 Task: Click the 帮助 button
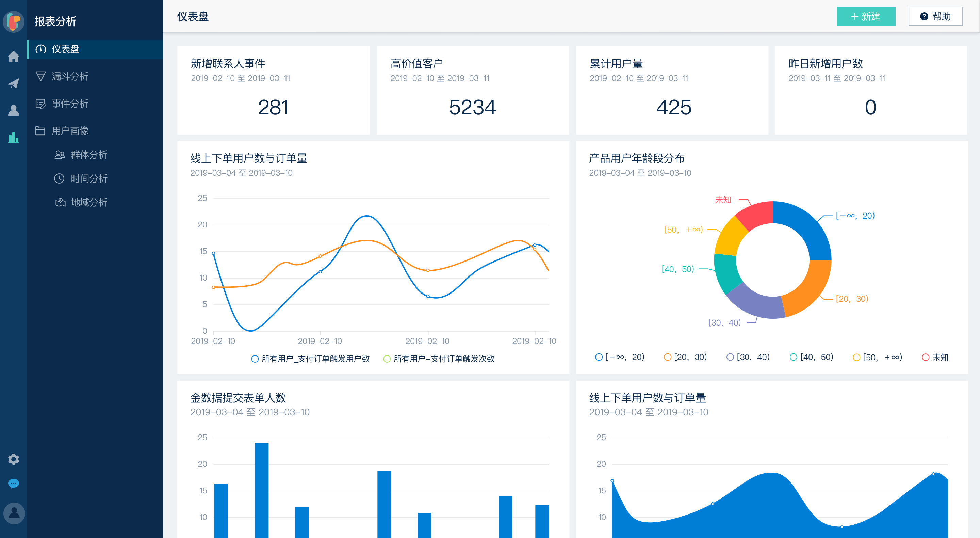[935, 16]
